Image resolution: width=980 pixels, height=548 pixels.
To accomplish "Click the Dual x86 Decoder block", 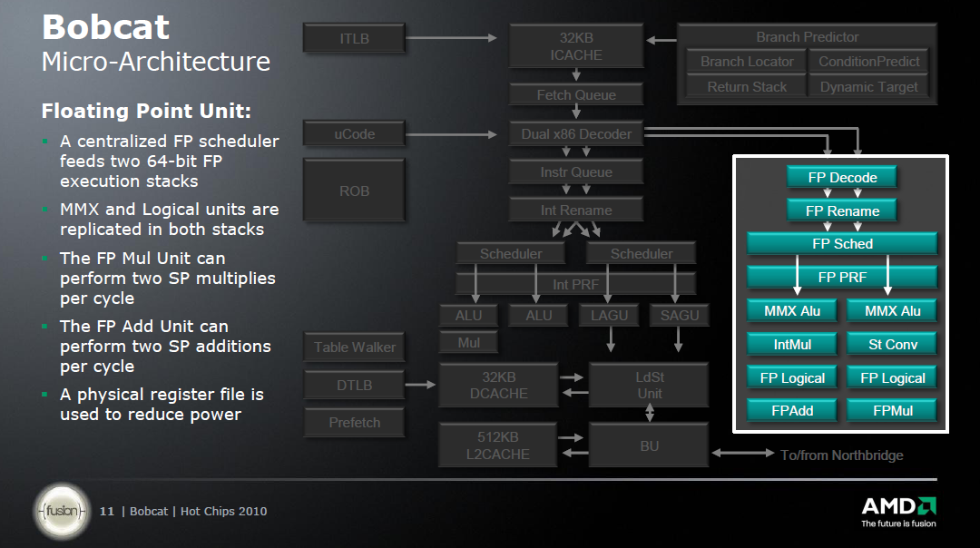I will pyautogui.click(x=575, y=134).
